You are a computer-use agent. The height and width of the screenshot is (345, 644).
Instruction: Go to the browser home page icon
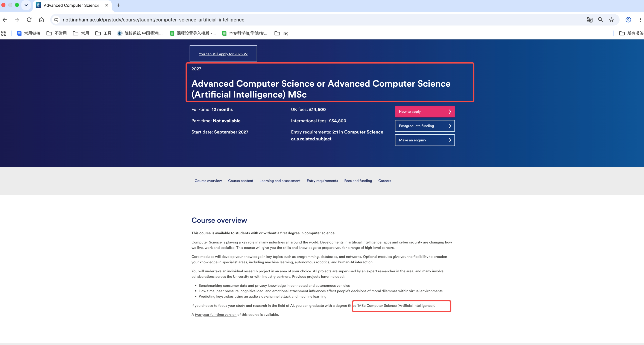coord(41,20)
